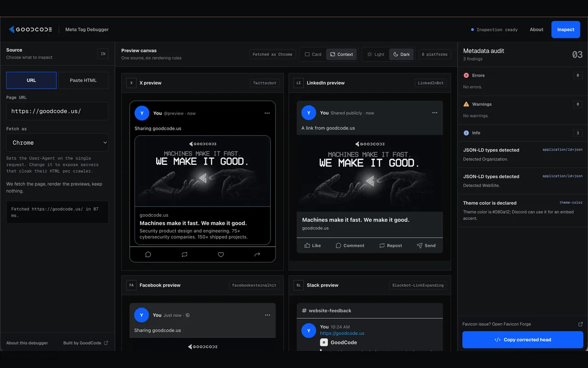Click the FA Facebook icon badge
Screen dimensions: 588x368
(x=131, y=285)
